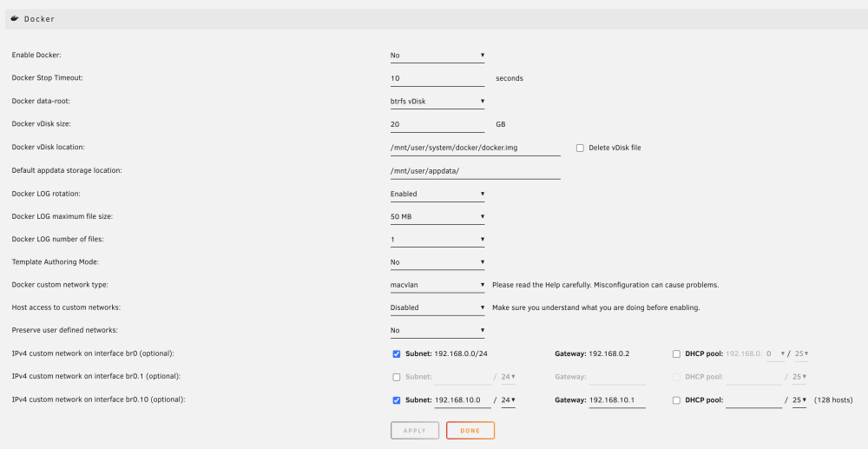Open the br0.10 subnet mask dropdown
Screen dimensions: 868x449
coord(508,400)
